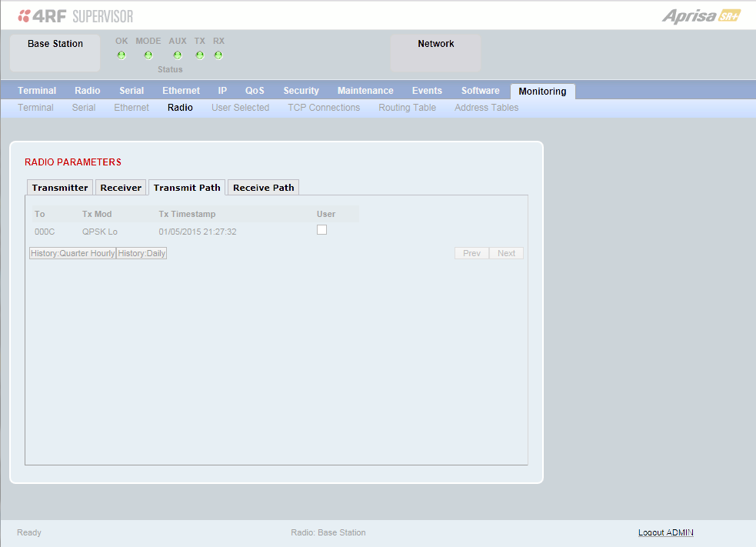Click the 4RF Supervisor logo
The image size is (756, 547).
pyautogui.click(x=75, y=16)
